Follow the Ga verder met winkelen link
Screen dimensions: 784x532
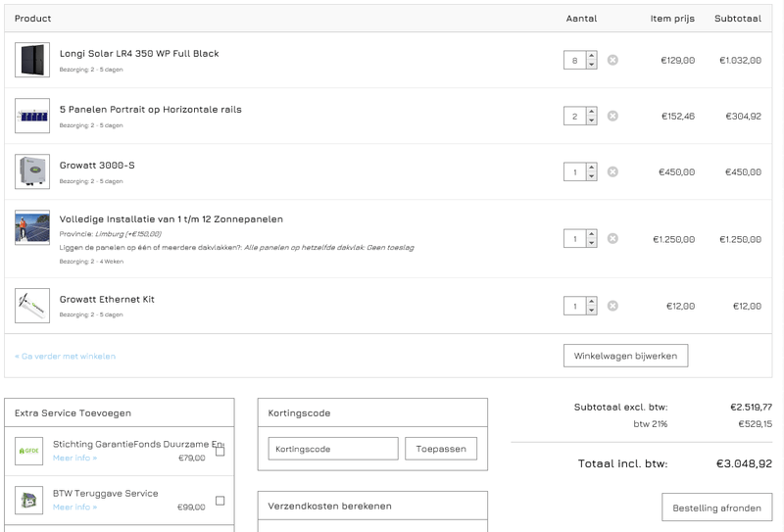point(65,356)
